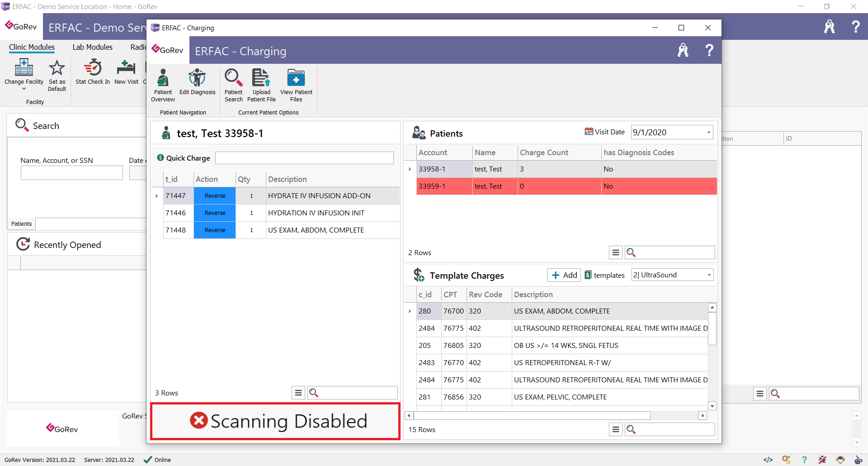868x466 pixels.
Task: Click Change Facility in Home window
Action: click(x=24, y=72)
